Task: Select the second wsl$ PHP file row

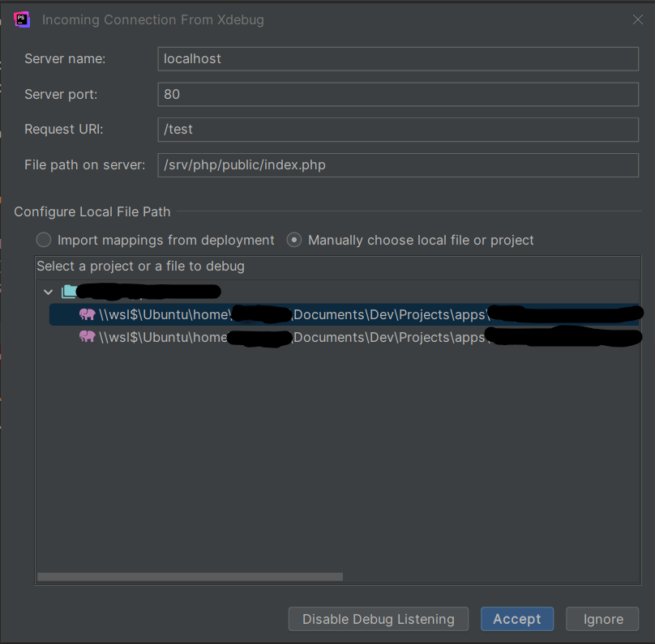Action: [x=344, y=337]
